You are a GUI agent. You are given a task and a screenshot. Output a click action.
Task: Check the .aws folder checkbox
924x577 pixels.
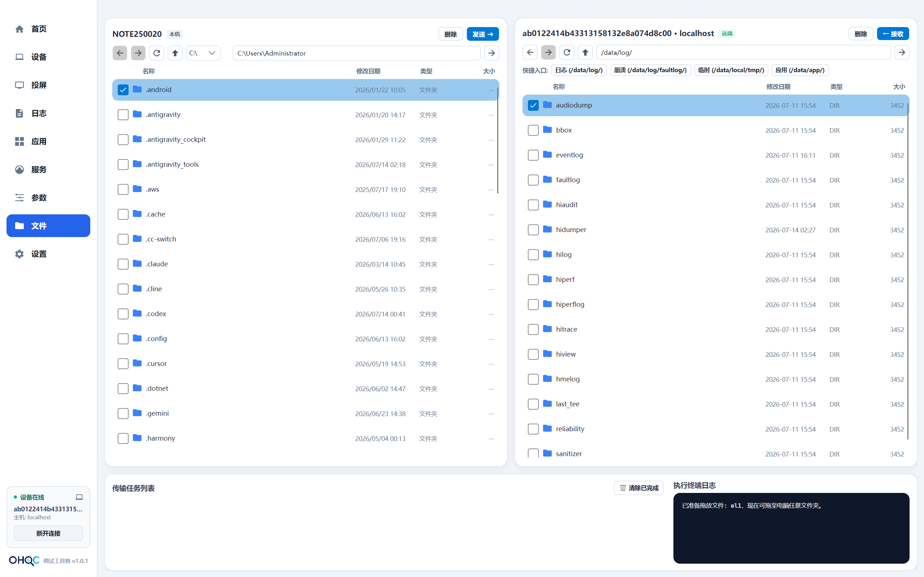pyautogui.click(x=123, y=190)
